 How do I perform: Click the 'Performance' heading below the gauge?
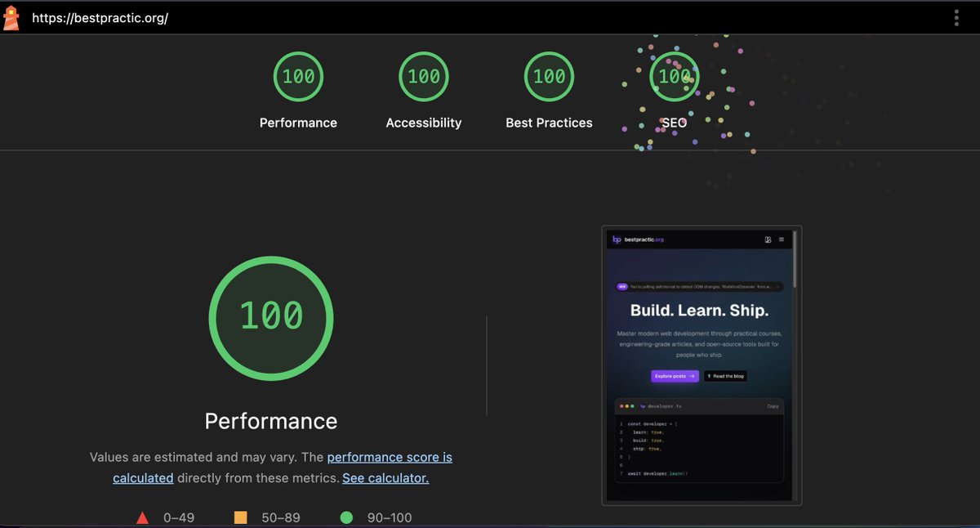[271, 421]
